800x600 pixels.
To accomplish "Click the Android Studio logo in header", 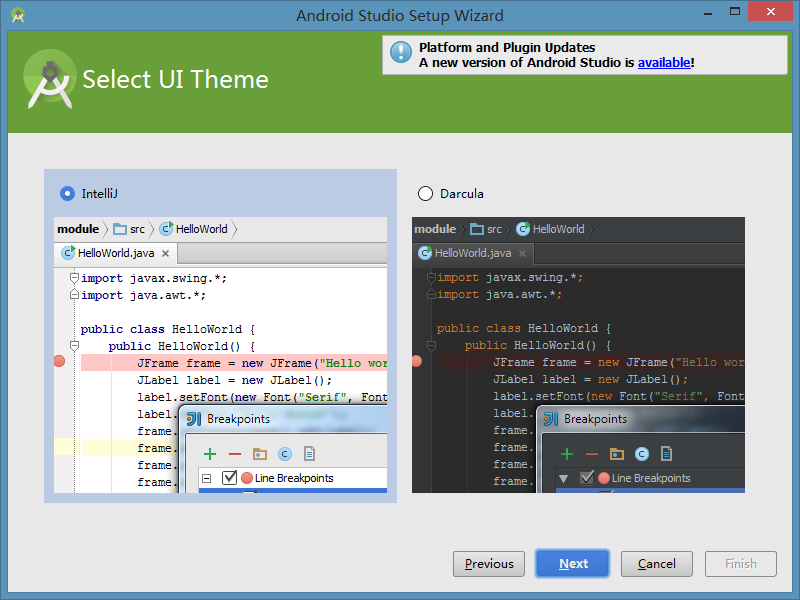I will click(49, 79).
